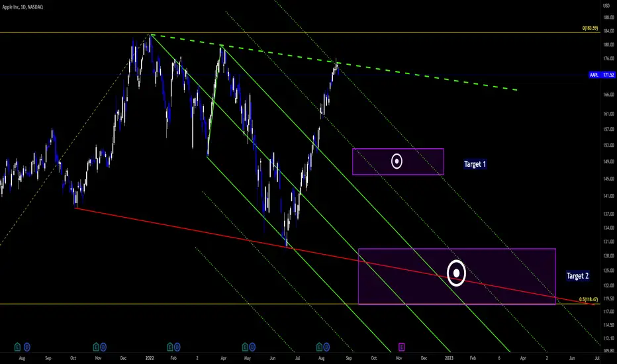Open the August 2022 earnings marker

click(x=319, y=347)
